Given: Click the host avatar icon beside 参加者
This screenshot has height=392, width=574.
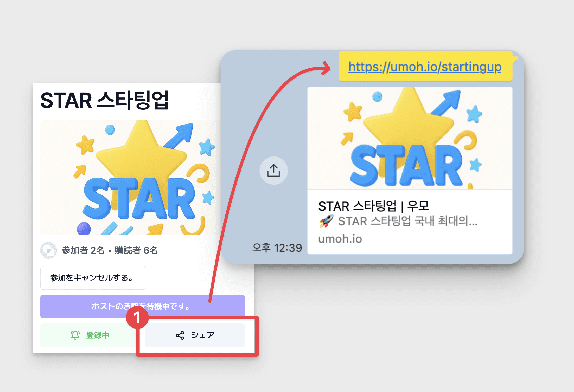Looking at the screenshot, I should coord(48,250).
